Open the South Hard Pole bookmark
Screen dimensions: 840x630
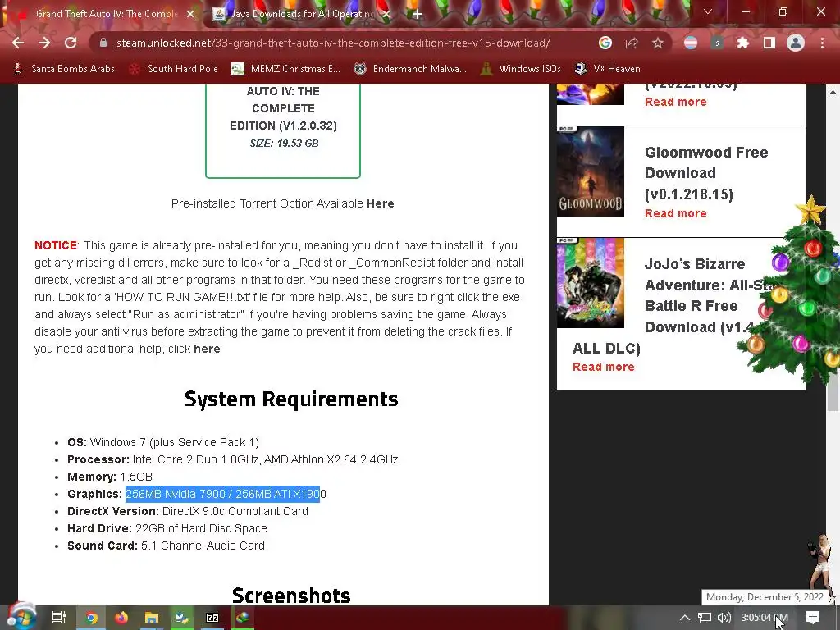pos(174,69)
